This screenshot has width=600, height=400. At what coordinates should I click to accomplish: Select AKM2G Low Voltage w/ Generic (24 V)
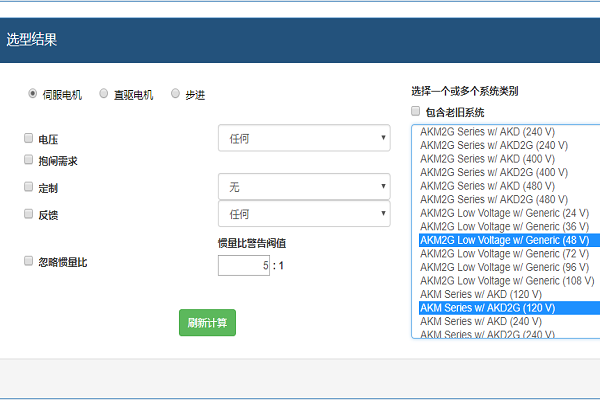coord(509,213)
